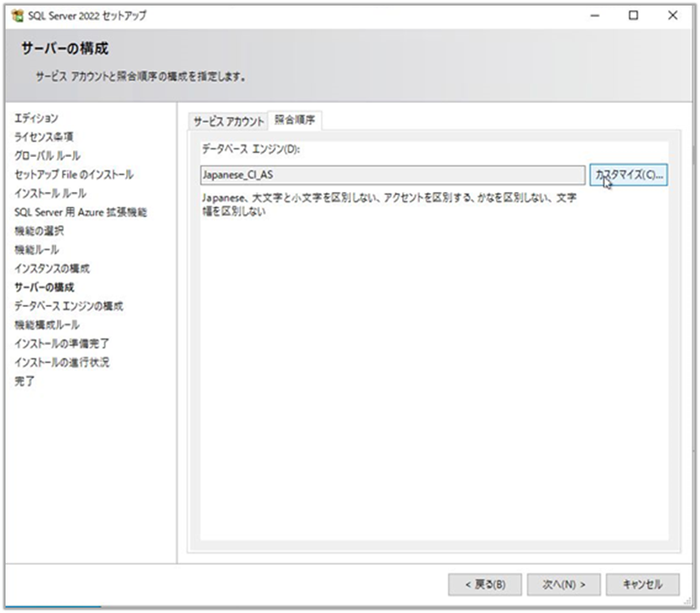Close the SQL Server 2022 setup window

pos(672,16)
